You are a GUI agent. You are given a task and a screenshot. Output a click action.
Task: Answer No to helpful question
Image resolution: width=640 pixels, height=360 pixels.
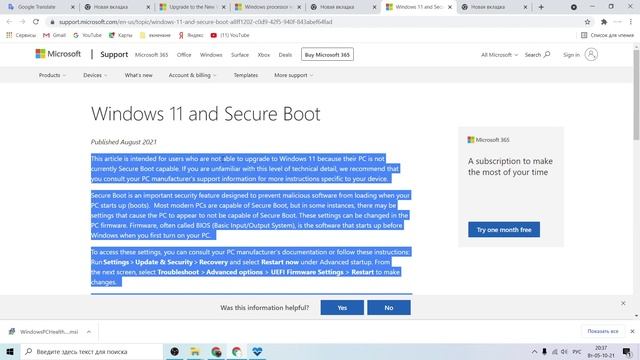click(389, 308)
